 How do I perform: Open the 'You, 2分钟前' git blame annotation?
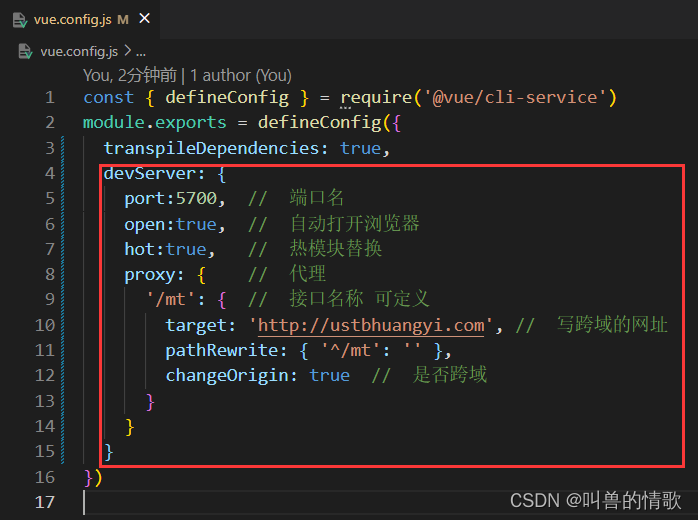(130, 75)
